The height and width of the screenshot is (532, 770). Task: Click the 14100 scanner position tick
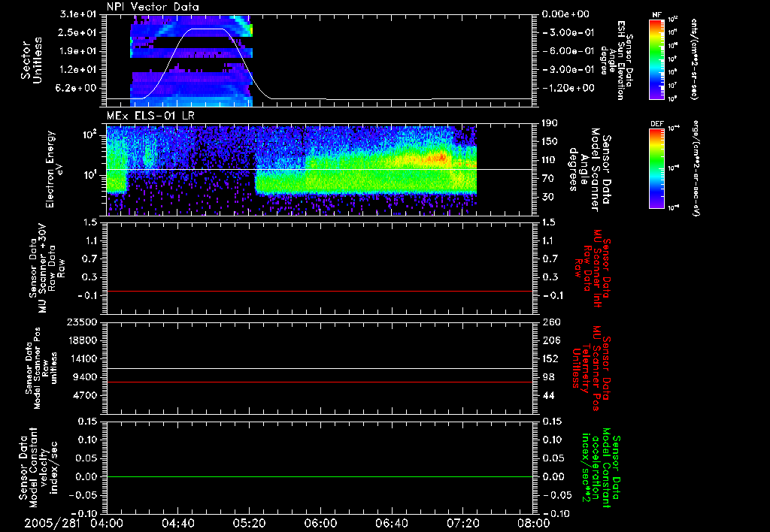83,358
